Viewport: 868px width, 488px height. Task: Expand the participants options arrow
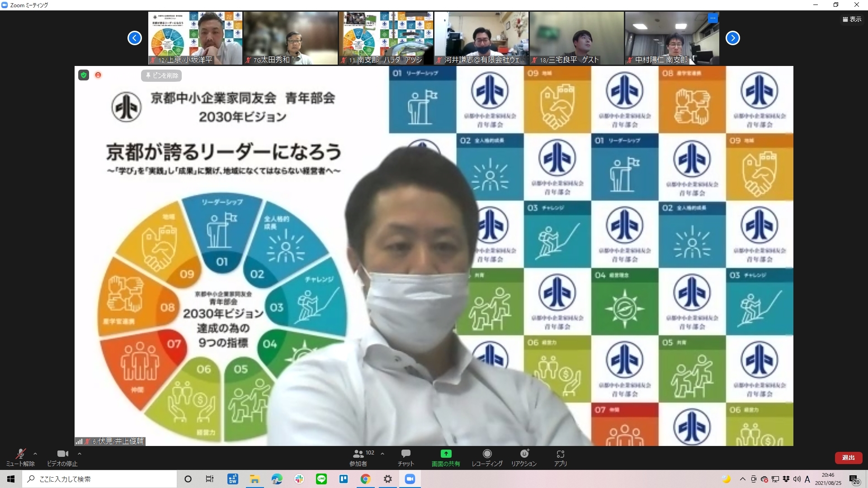pos(382,454)
